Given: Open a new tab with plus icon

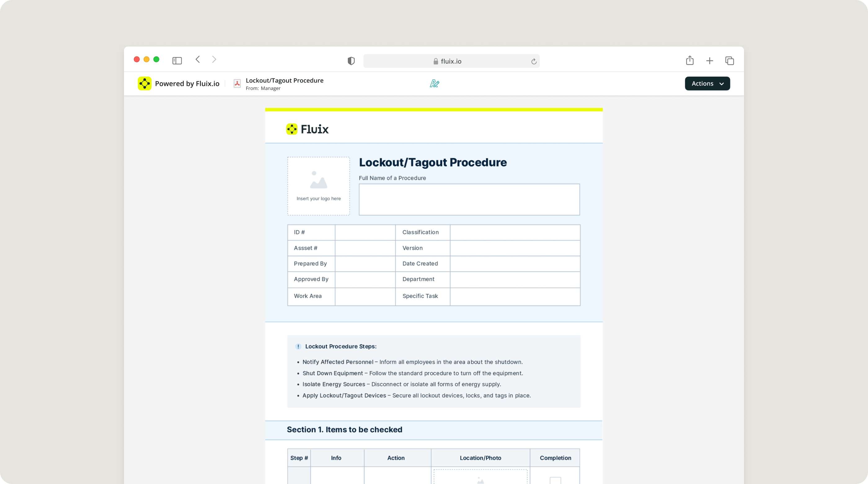Looking at the screenshot, I should click(x=709, y=61).
